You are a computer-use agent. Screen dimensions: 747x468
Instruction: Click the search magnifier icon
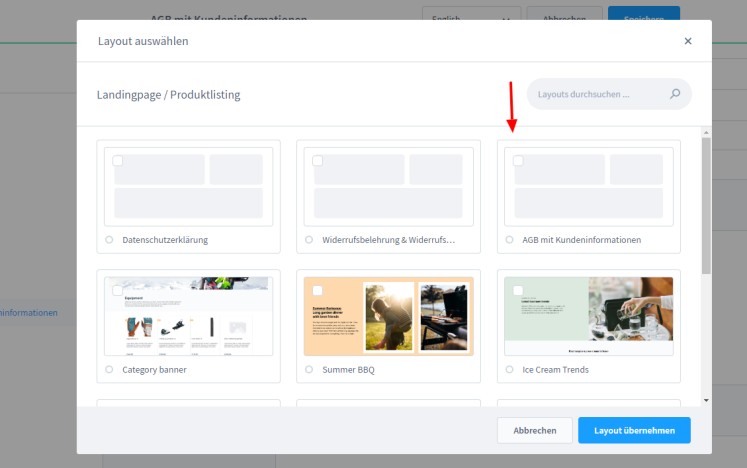point(675,95)
